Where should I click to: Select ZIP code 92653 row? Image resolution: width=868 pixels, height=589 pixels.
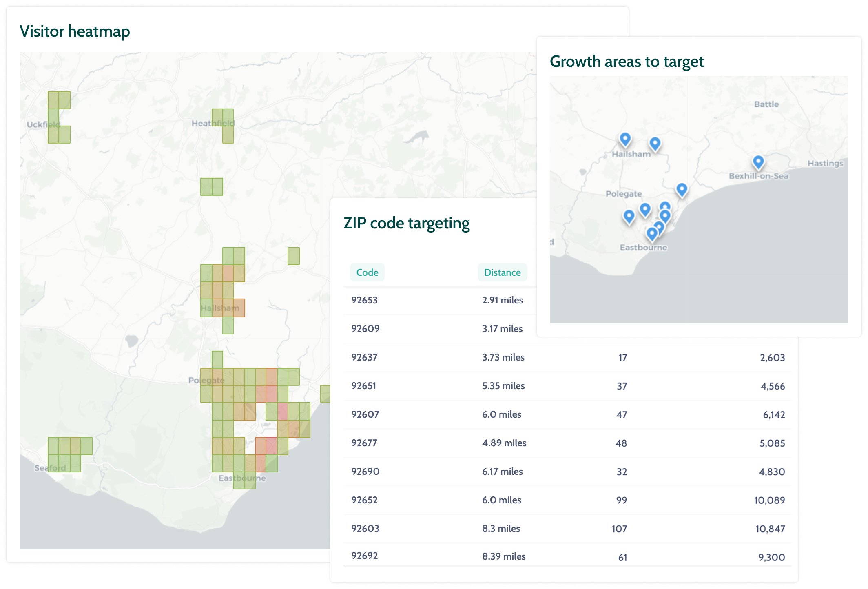click(x=364, y=300)
